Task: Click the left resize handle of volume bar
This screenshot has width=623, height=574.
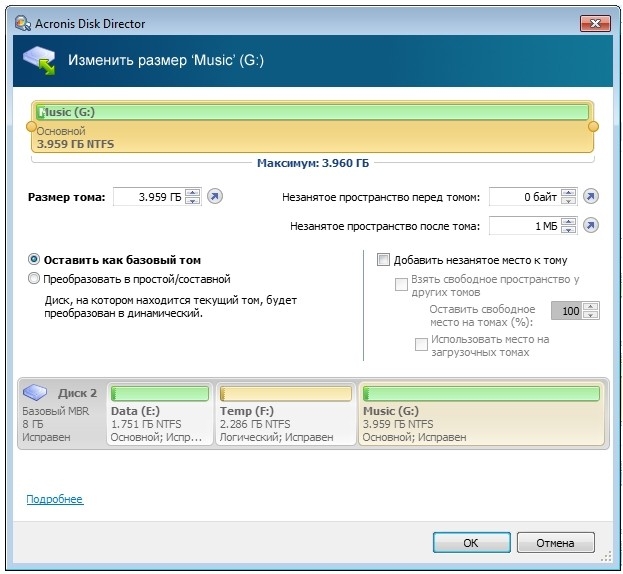Action: pos(30,127)
